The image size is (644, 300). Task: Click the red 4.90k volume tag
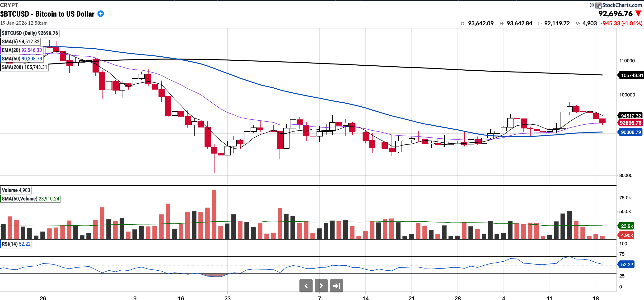(x=626, y=235)
